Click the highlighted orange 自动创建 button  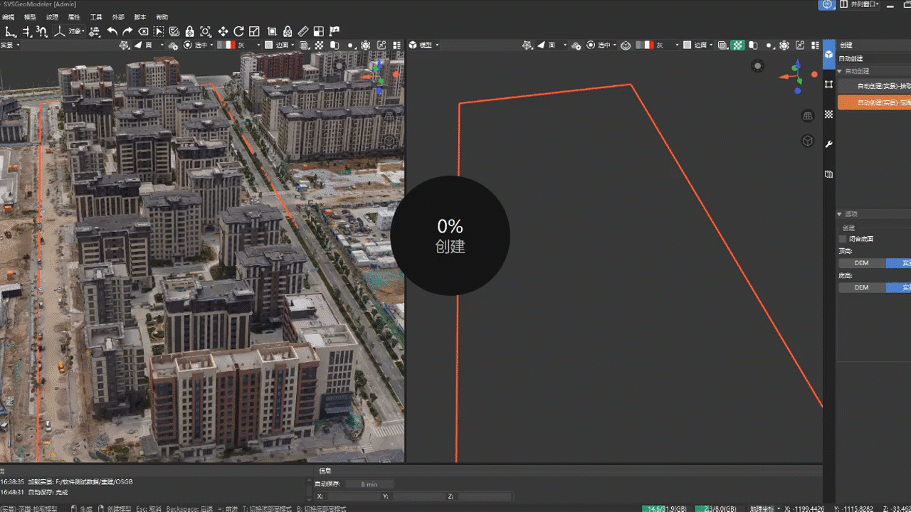(x=874, y=102)
